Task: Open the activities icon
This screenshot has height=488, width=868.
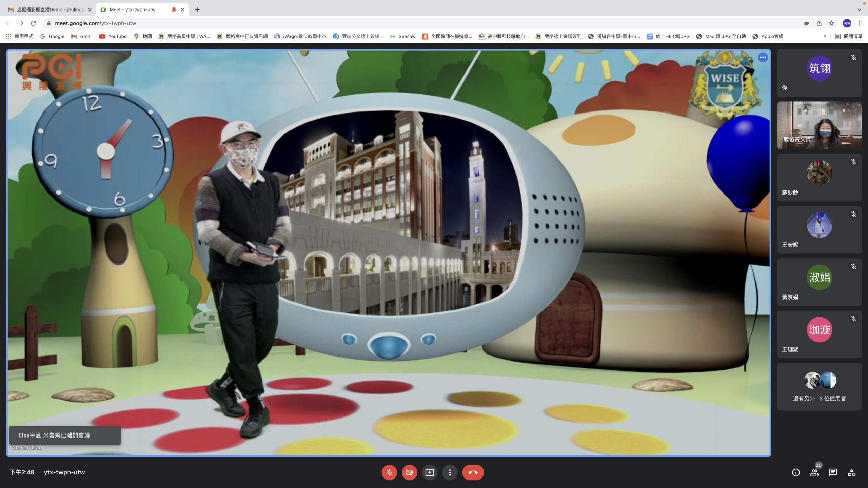Action: tap(852, 472)
